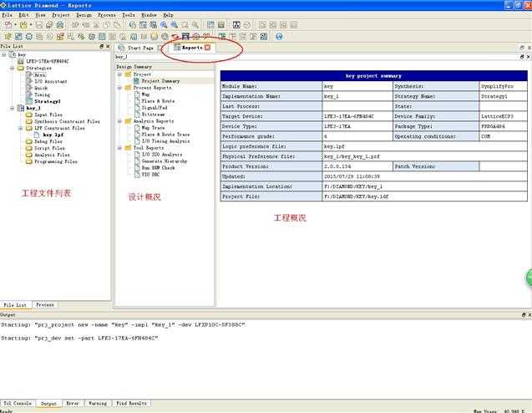Close the Reports tab
Image resolution: width=532 pixels, height=413 pixels.
click(x=207, y=48)
